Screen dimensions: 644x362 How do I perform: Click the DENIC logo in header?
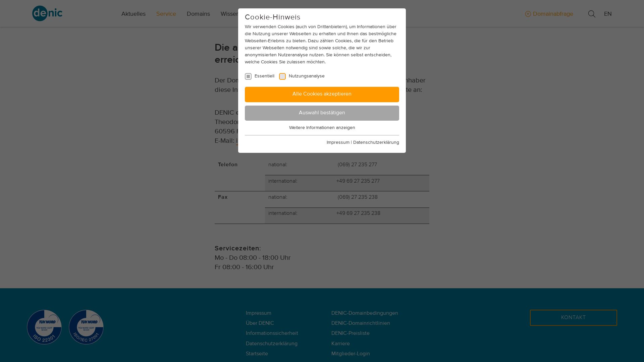pos(47,13)
